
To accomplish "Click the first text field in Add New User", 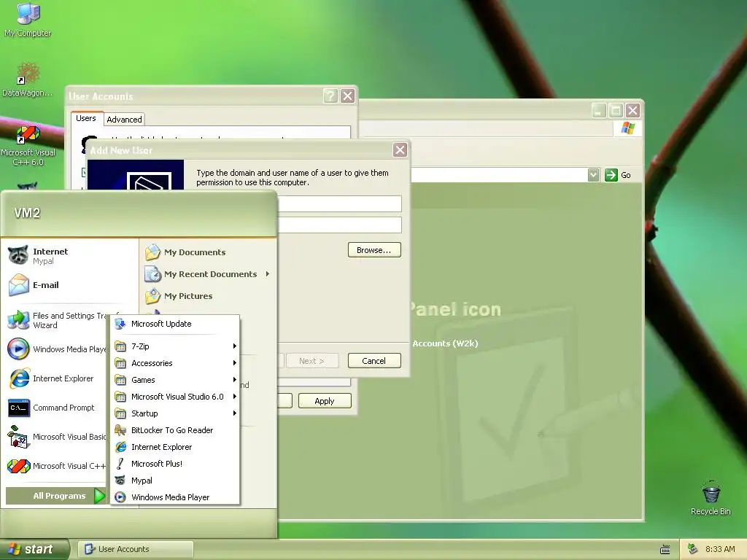I will pyautogui.click(x=340, y=204).
